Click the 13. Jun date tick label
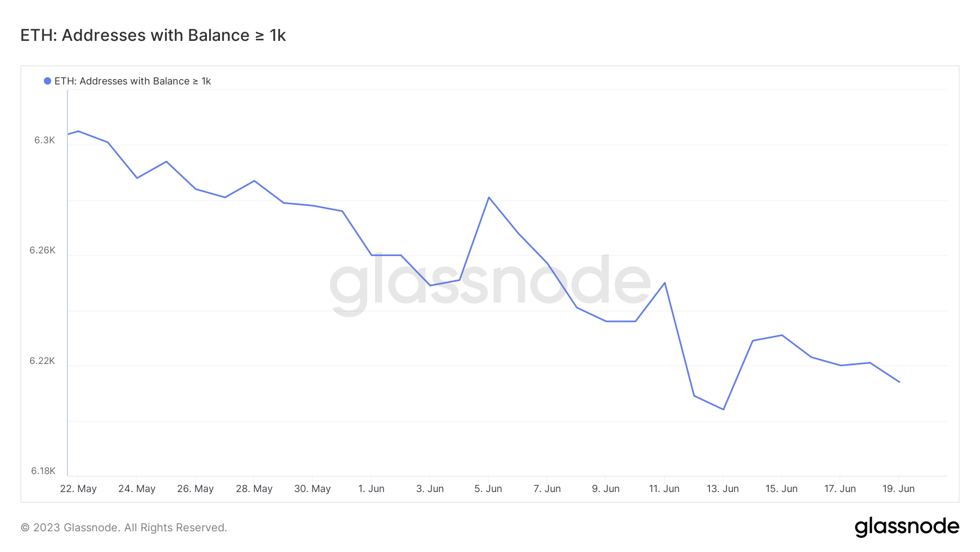The image size is (980, 552). (x=722, y=489)
